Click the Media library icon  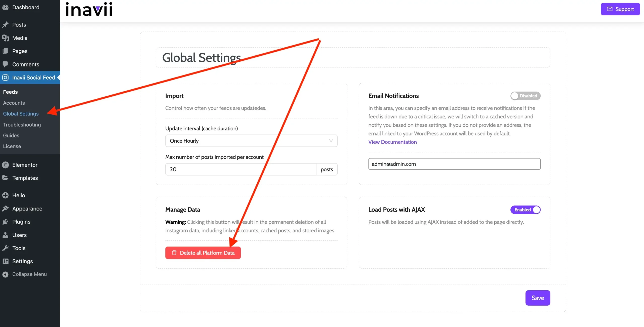(5, 38)
